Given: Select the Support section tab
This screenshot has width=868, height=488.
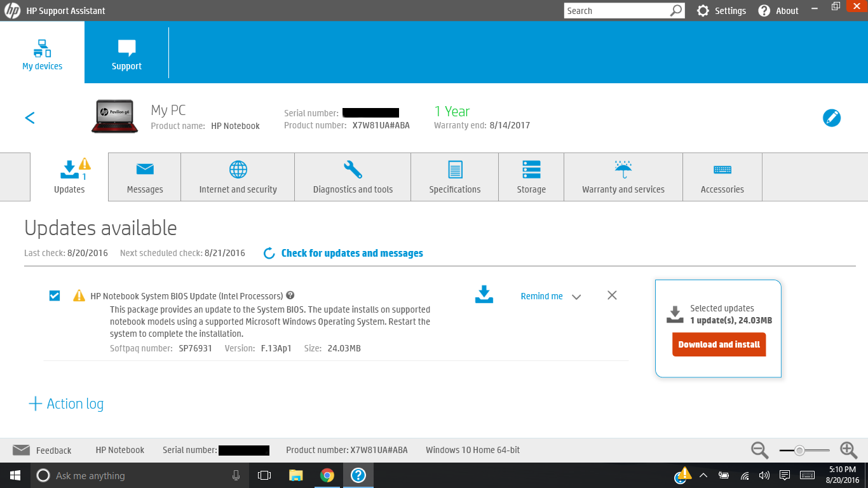Looking at the screenshot, I should pos(126,53).
